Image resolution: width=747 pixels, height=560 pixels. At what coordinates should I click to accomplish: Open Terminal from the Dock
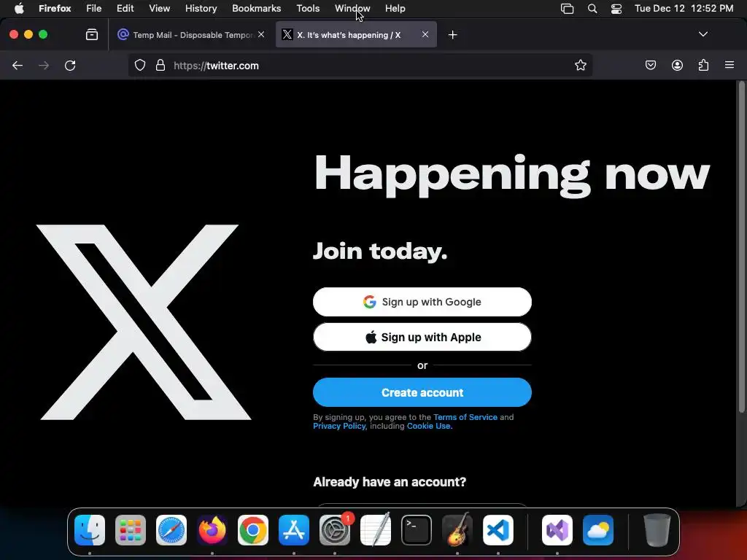click(x=417, y=530)
